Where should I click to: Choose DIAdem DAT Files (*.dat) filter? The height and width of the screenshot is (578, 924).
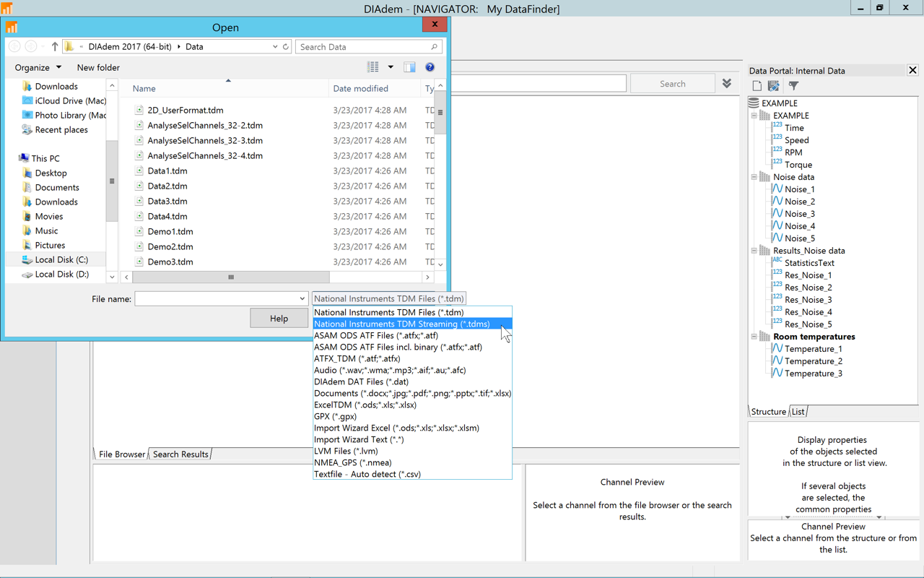click(412, 381)
